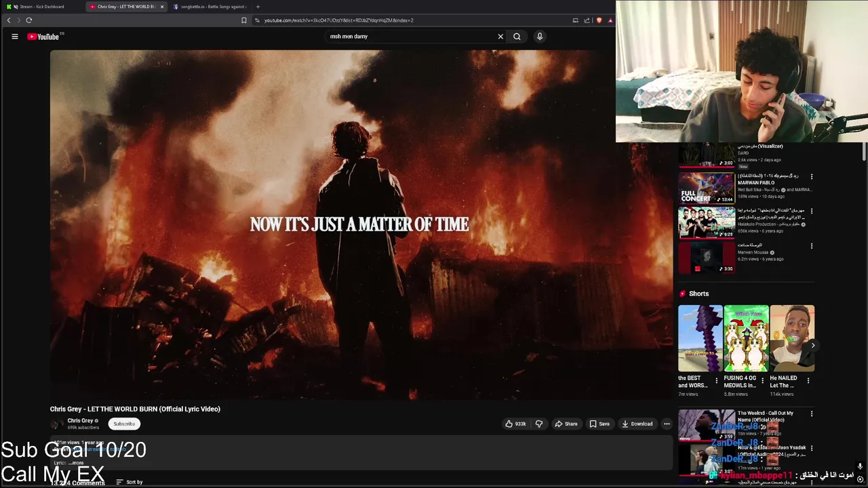Image resolution: width=868 pixels, height=488 pixels.
Task: Open options for 'FUSING 4 OG MEOWLS' short
Action: [762, 380]
